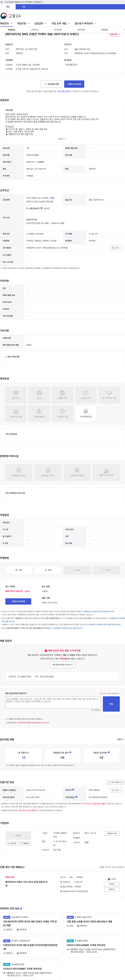Screen dimensions: 125x980
Task: Add company with 관심기업 button
Action: tap(11, 843)
